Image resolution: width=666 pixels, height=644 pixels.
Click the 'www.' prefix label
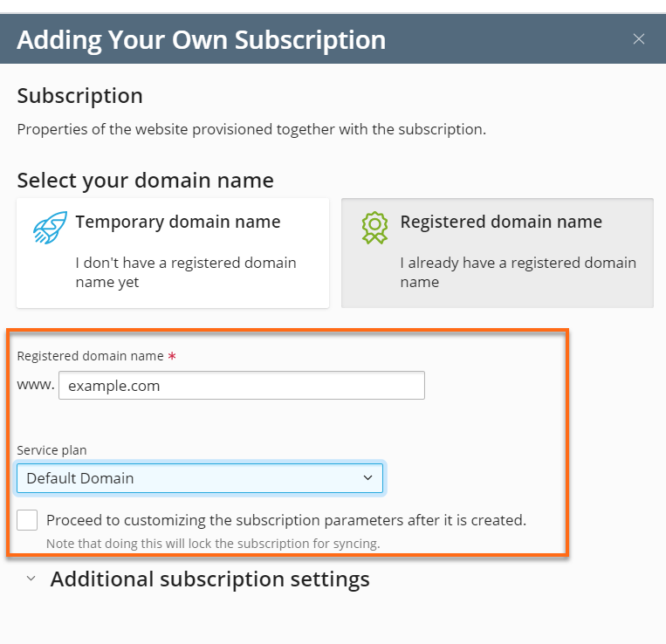36,385
